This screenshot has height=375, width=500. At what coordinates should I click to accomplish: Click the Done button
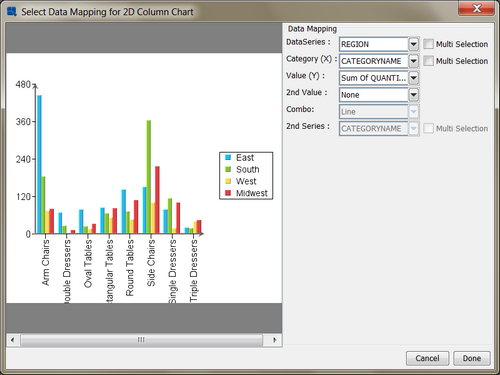click(472, 358)
